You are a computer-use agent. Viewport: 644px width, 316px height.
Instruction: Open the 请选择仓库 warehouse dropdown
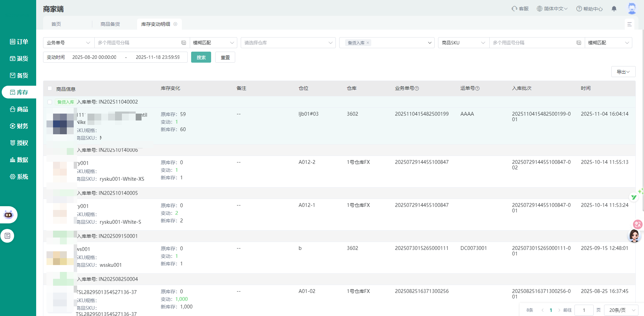(288, 43)
